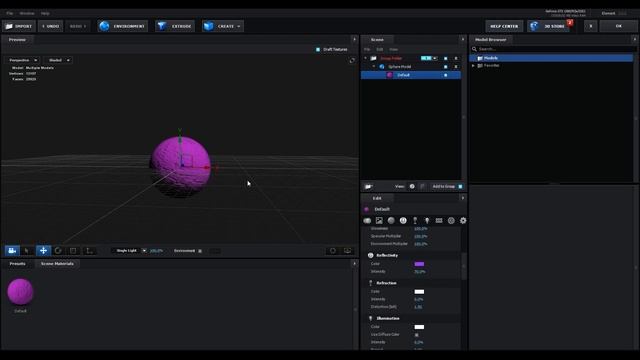The image size is (640, 360).
Task: Select the anchor point axis tool
Action: click(89, 251)
